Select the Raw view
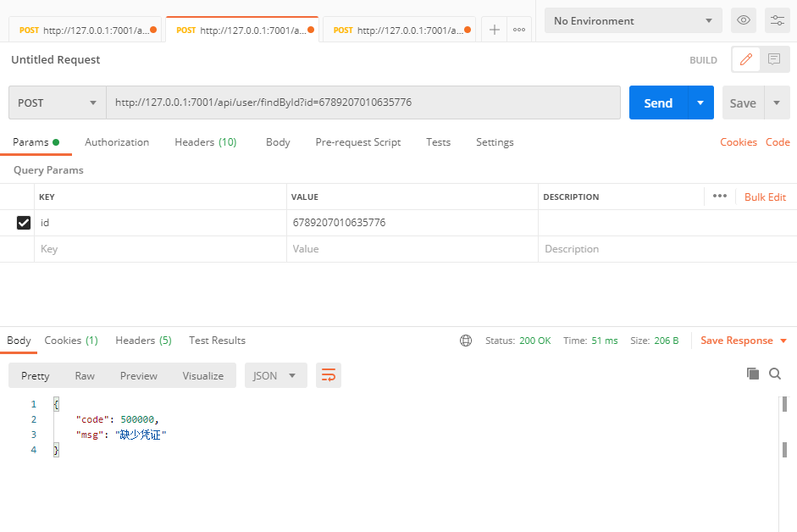This screenshot has width=797, height=532. pyautogui.click(x=85, y=376)
